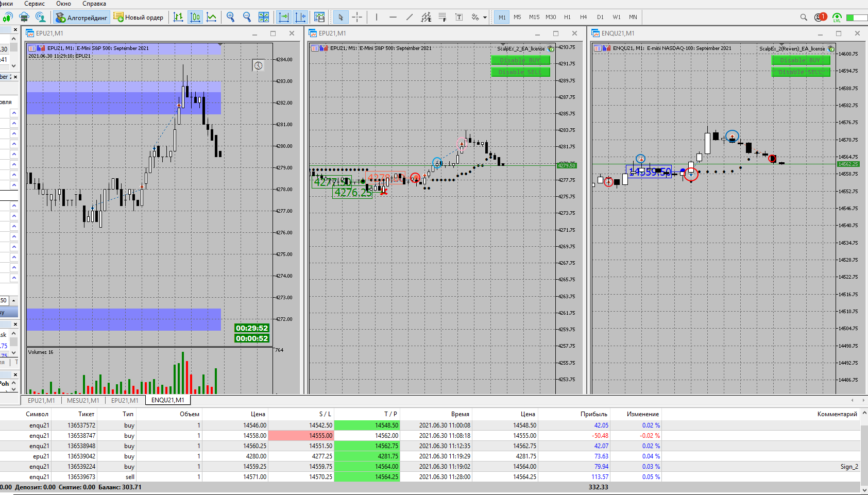Switch to candlestick chart type

pyautogui.click(x=195, y=17)
